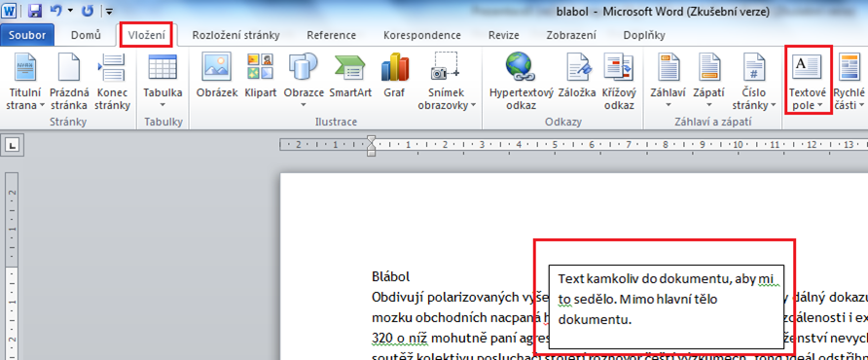
Task: Click the tab stop selector left of ruler
Action: point(13,146)
